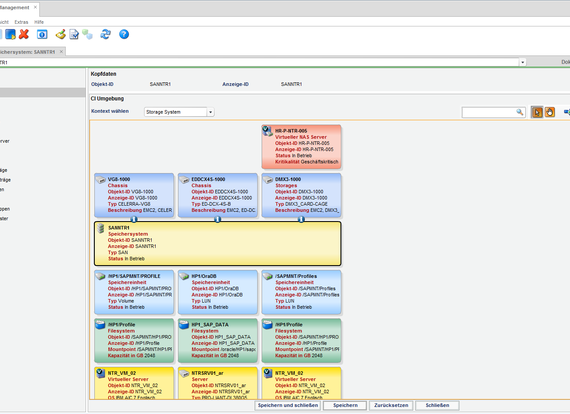The width and height of the screenshot is (570, 414).
Task: Click the info connector below EDDCX4S-1000
Action: 217,219
